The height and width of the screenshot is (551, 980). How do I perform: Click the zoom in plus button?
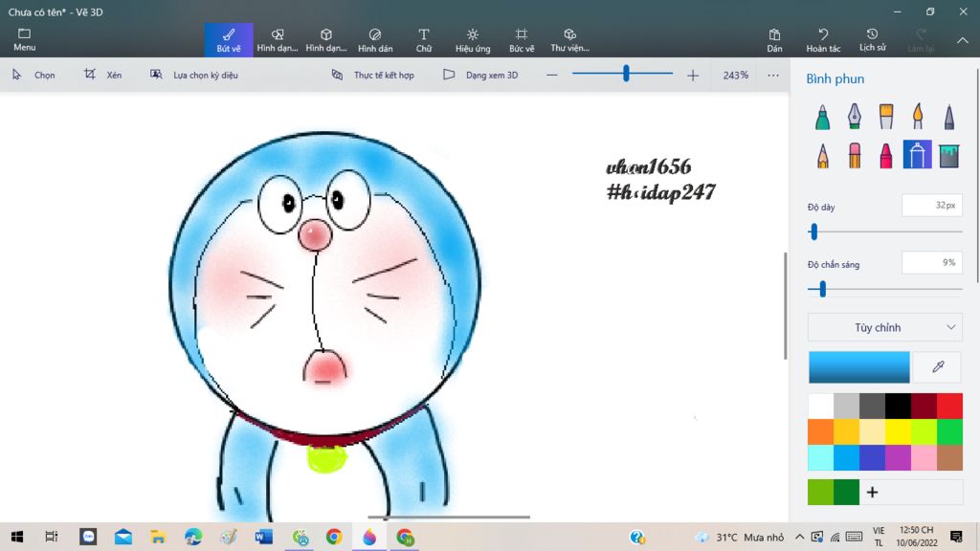pos(693,75)
